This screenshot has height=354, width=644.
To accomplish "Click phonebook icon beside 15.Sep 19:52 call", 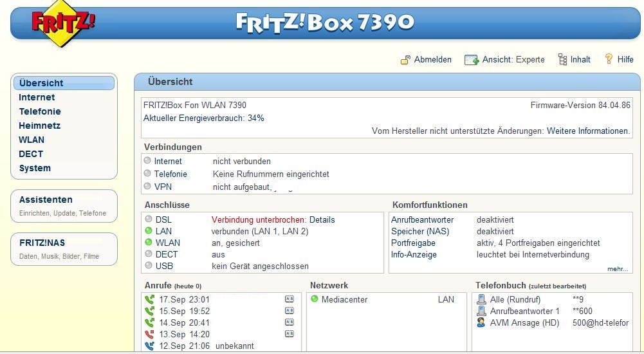I will click(x=290, y=310).
